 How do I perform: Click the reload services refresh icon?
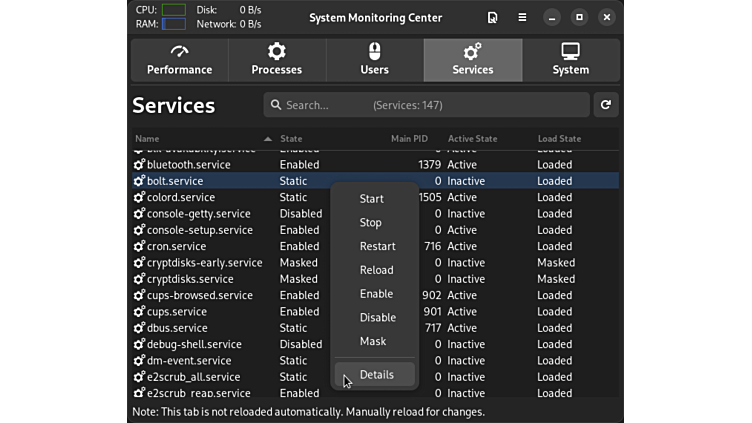click(x=605, y=105)
